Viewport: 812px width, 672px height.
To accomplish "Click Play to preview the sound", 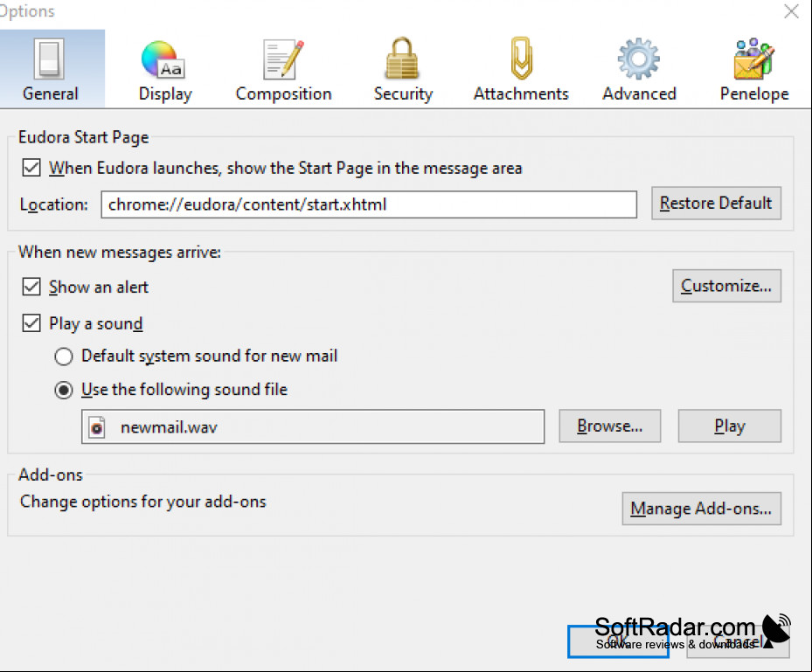I will coord(730,426).
